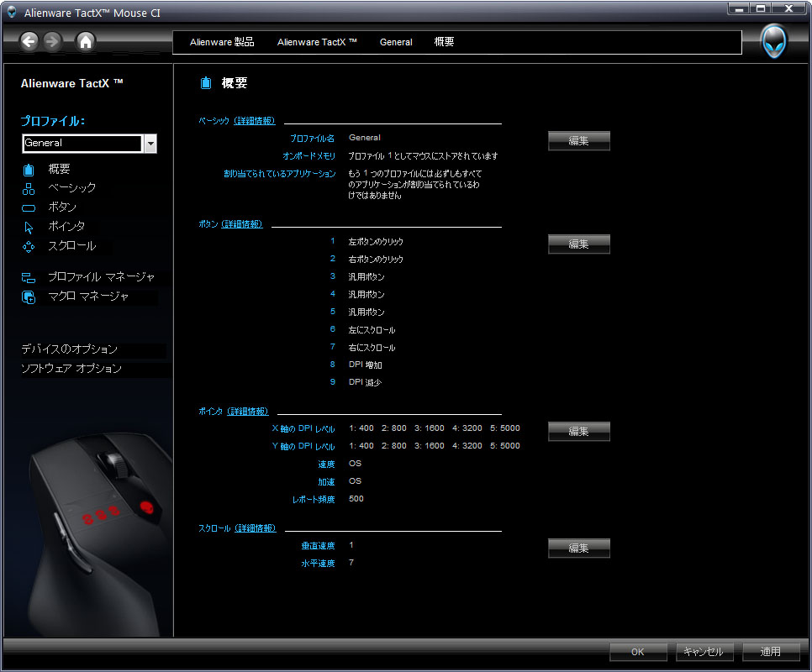Open ソフトウェア オプション
Viewport: 812px width, 672px height.
click(x=71, y=368)
